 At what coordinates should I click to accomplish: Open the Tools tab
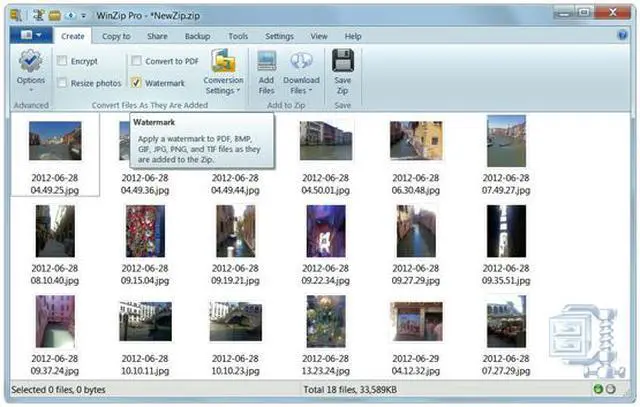click(238, 36)
